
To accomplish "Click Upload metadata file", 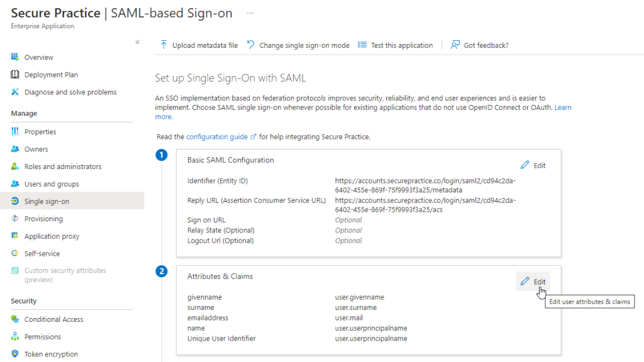I will point(199,45).
